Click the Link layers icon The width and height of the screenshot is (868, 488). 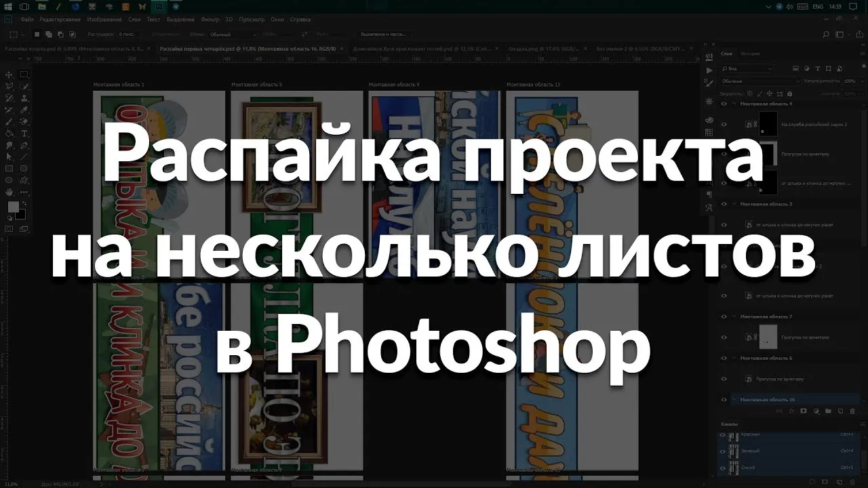pyautogui.click(x=779, y=411)
